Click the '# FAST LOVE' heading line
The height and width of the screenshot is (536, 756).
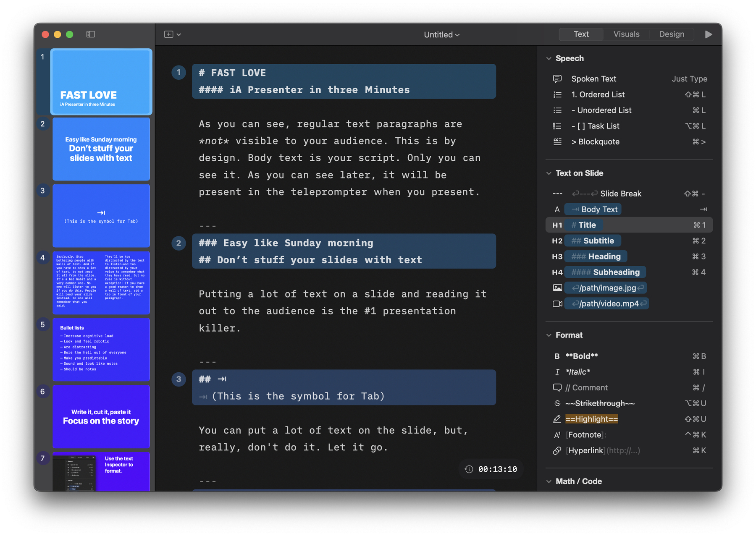click(x=232, y=73)
